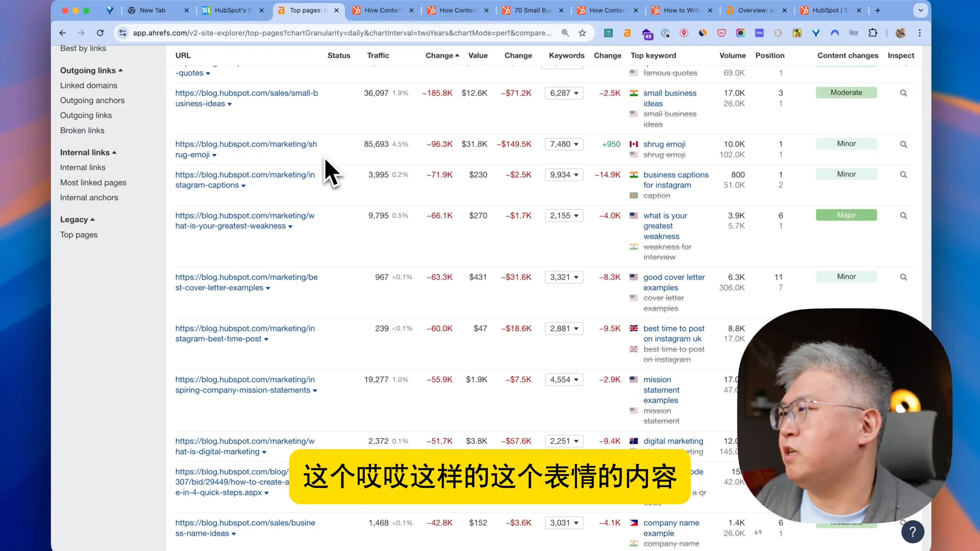Open Broken links in sidebar
Image resolution: width=980 pixels, height=551 pixels.
pyautogui.click(x=82, y=130)
